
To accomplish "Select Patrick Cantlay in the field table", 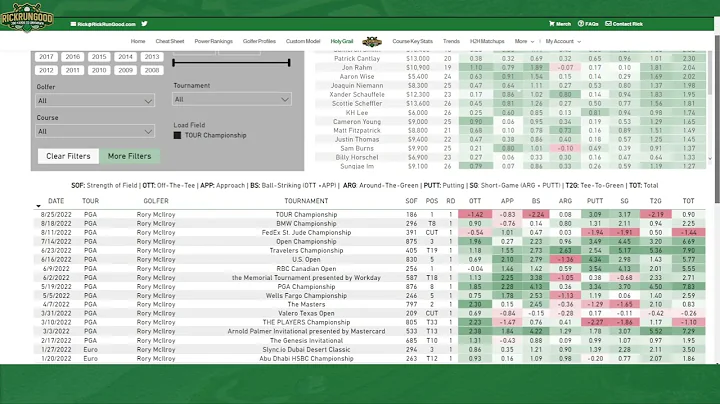I will click(357, 59).
